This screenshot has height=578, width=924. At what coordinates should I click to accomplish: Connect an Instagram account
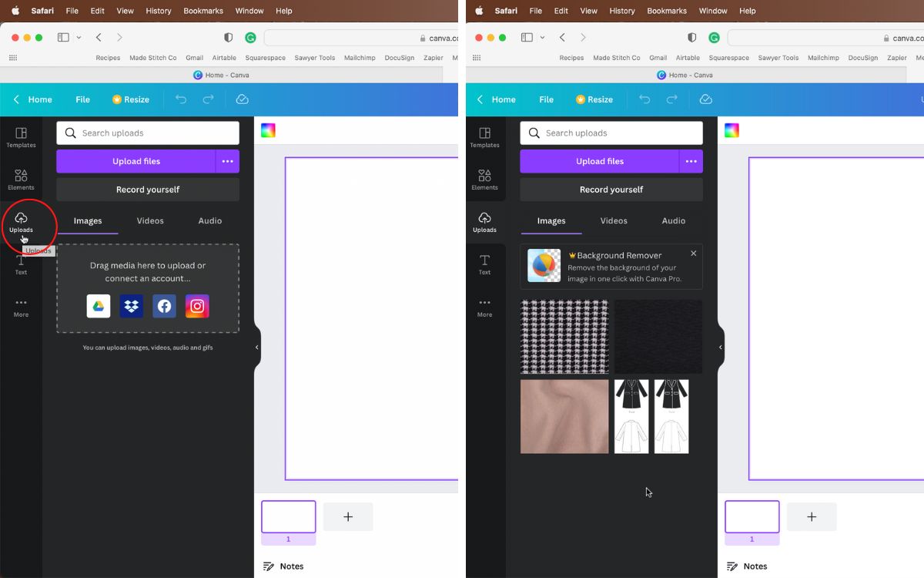click(x=197, y=306)
